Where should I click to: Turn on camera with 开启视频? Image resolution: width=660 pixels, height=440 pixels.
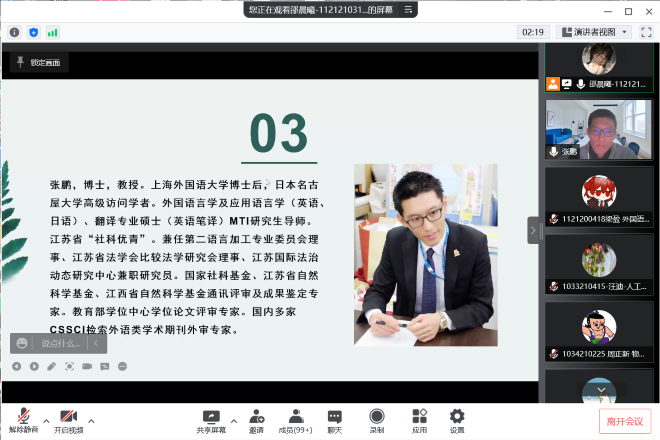tap(67, 417)
